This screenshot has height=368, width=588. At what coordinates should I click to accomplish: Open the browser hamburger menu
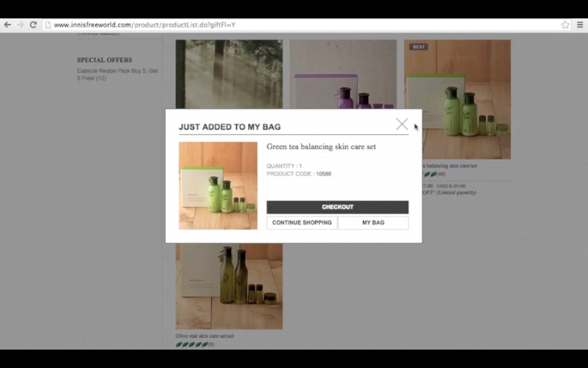pos(580,25)
